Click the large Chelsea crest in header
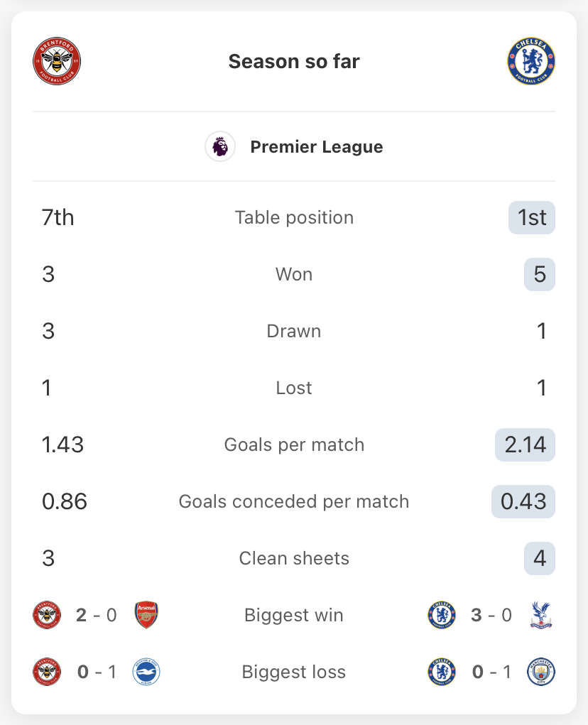Image resolution: width=588 pixels, height=725 pixels. [x=531, y=61]
